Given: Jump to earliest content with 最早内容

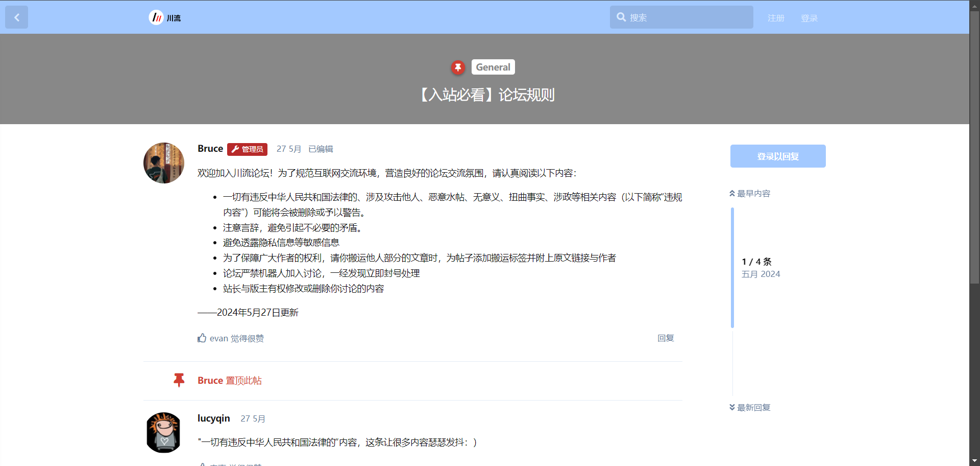Looking at the screenshot, I should 750,194.
